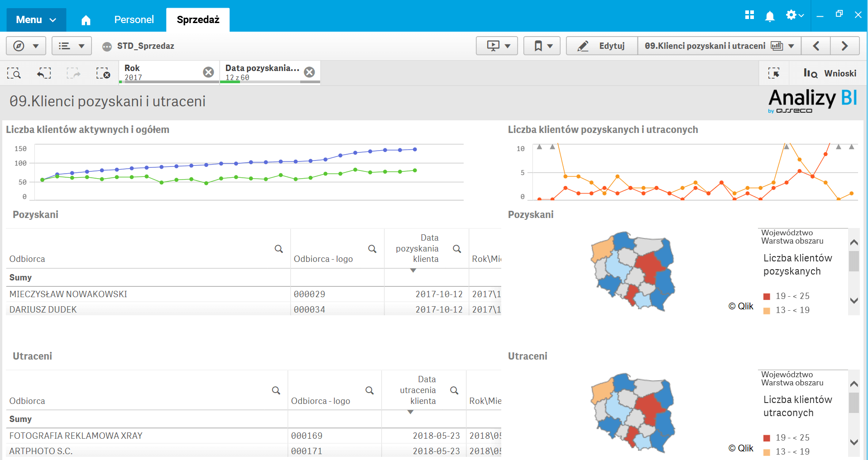Switch to the Personel tab
This screenshot has width=868, height=460.
pyautogui.click(x=134, y=20)
